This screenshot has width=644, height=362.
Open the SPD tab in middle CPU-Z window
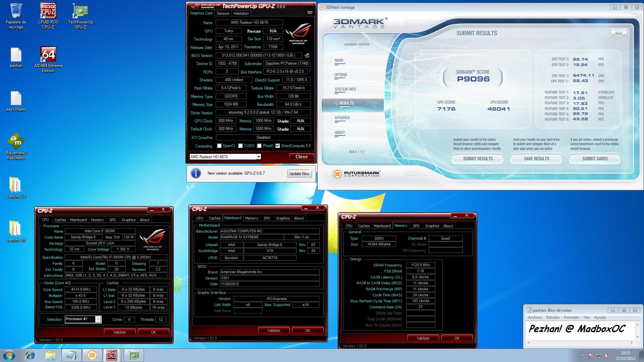(267, 218)
